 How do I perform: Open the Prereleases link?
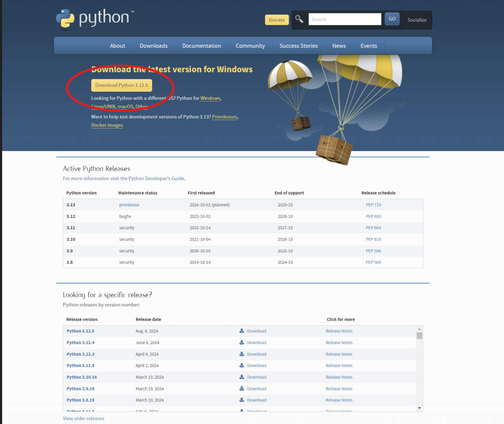point(225,117)
